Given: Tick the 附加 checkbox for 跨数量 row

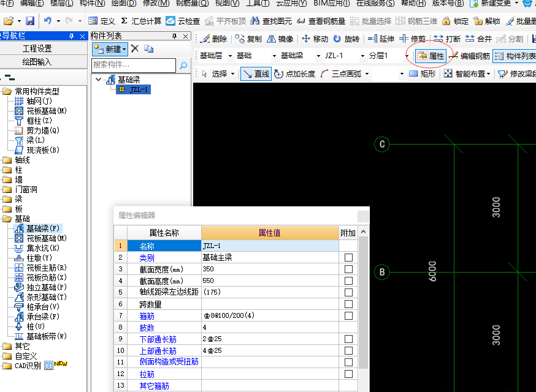Looking at the screenshot, I should pyautogui.click(x=348, y=304).
